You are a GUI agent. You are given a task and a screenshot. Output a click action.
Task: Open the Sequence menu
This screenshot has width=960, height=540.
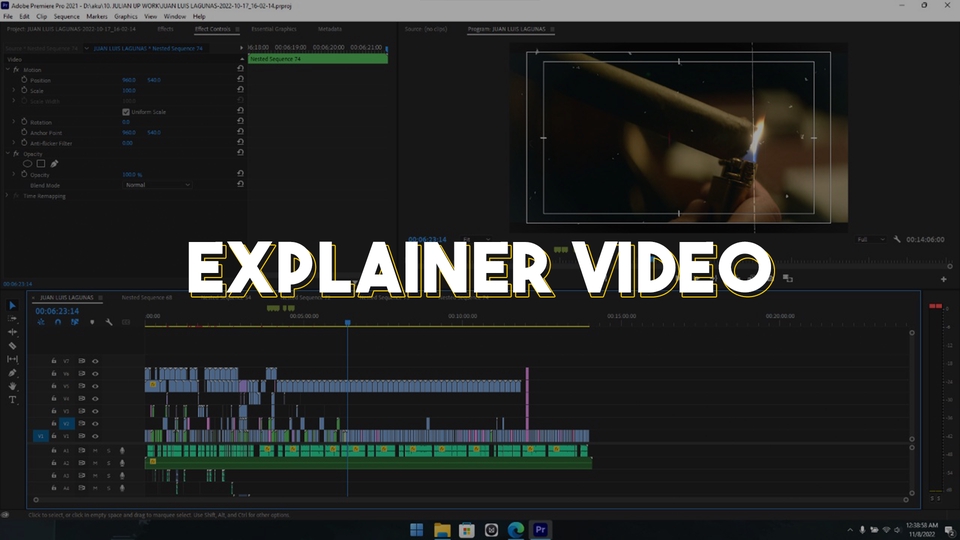[x=66, y=17]
